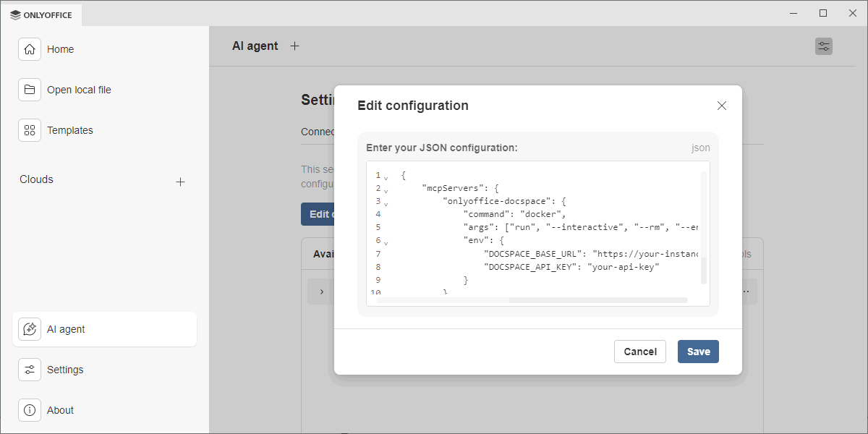This screenshot has height=434, width=868.
Task: Open the Templates section
Action: point(69,130)
